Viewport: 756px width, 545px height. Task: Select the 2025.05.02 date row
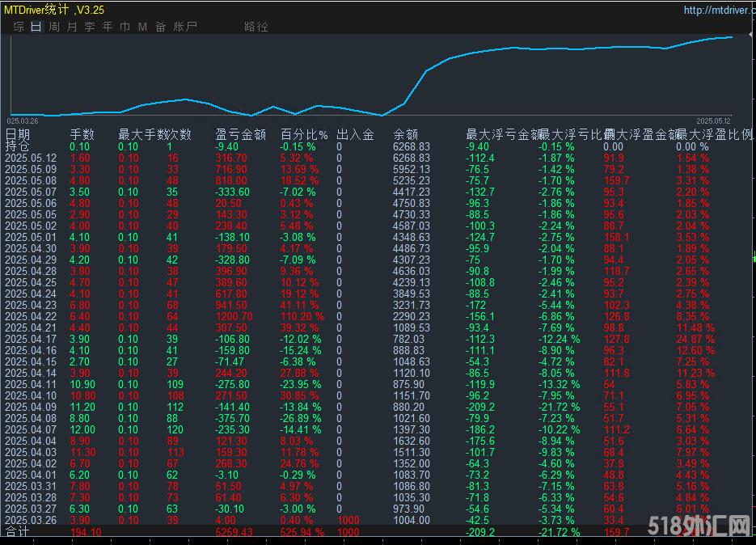[378, 226]
